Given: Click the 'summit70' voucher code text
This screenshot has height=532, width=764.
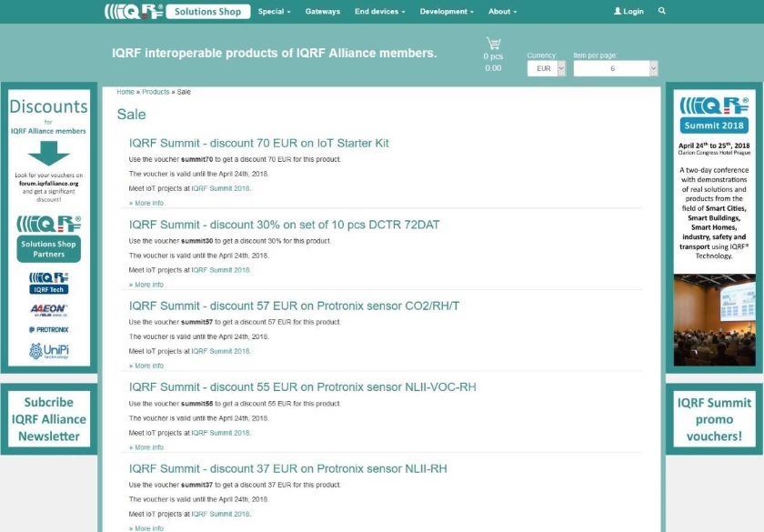Looking at the screenshot, I should click(196, 159).
